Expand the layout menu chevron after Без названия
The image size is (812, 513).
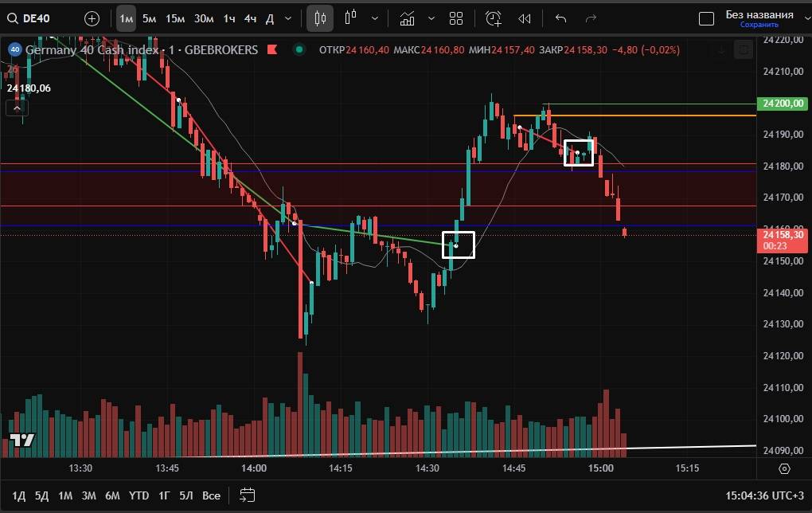click(x=807, y=19)
